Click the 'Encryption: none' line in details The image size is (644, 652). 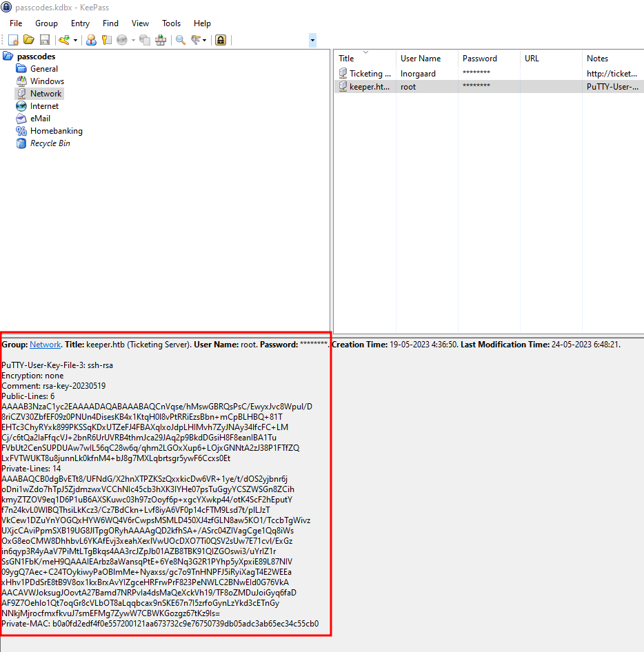coord(32,376)
